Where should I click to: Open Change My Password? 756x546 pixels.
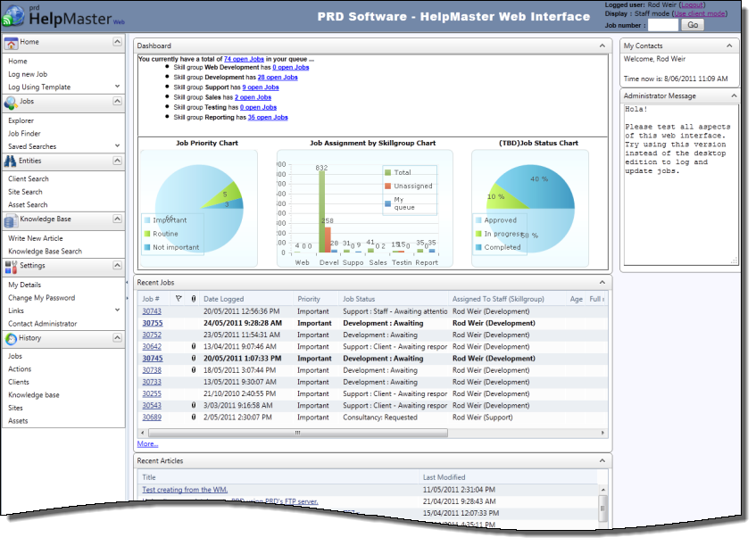41,298
